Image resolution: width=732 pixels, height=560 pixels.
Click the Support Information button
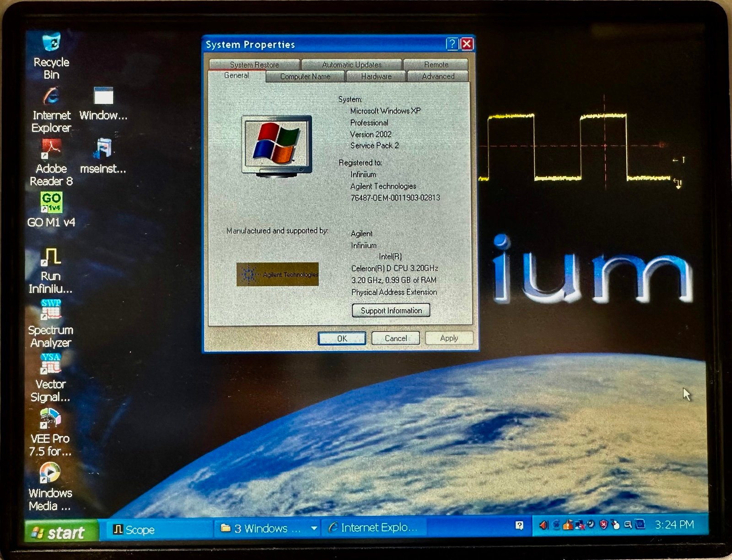tap(391, 310)
